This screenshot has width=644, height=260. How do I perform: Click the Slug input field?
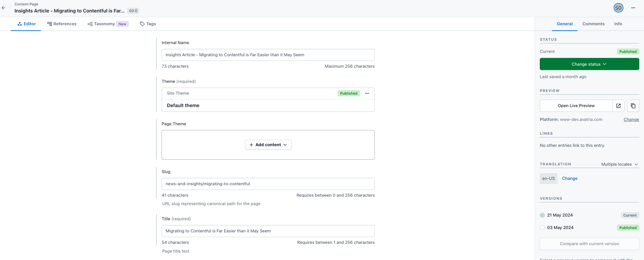point(268,184)
